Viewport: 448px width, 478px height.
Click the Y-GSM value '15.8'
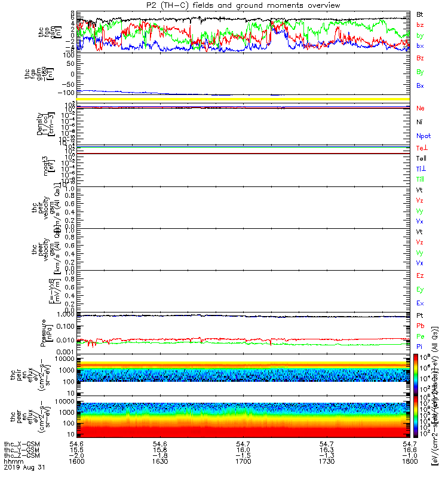160,450
